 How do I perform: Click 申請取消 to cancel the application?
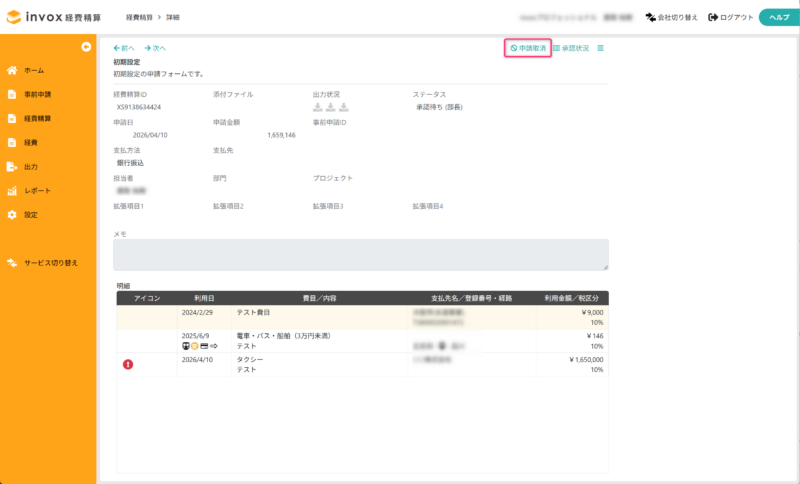[528, 48]
